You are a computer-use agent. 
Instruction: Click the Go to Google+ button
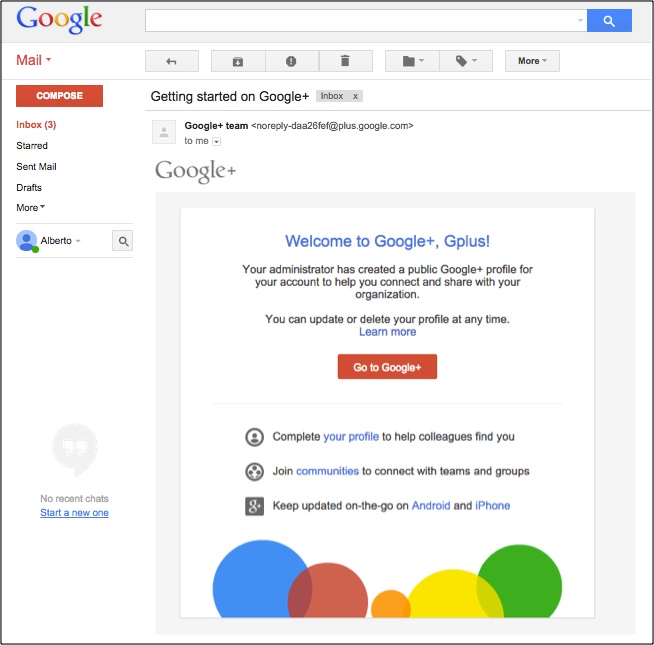(387, 367)
